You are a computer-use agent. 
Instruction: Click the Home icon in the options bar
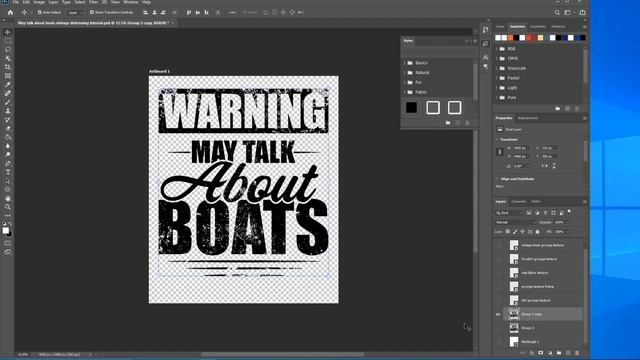[x=11, y=13]
